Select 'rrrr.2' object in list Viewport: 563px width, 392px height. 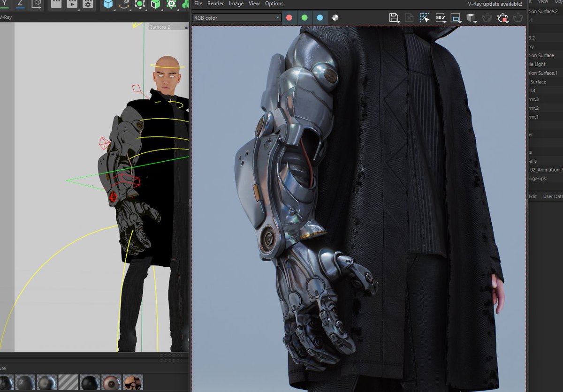pyautogui.click(x=534, y=108)
